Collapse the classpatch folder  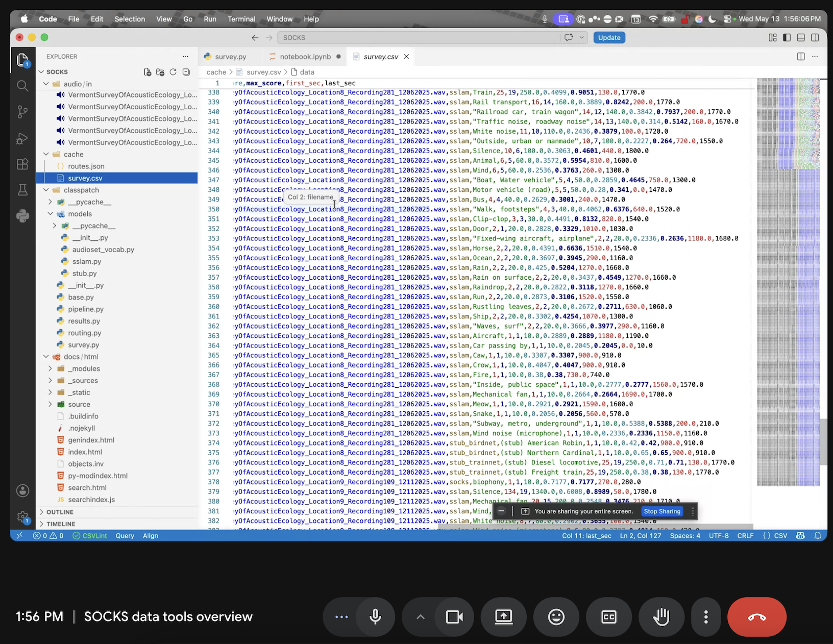[x=46, y=190]
